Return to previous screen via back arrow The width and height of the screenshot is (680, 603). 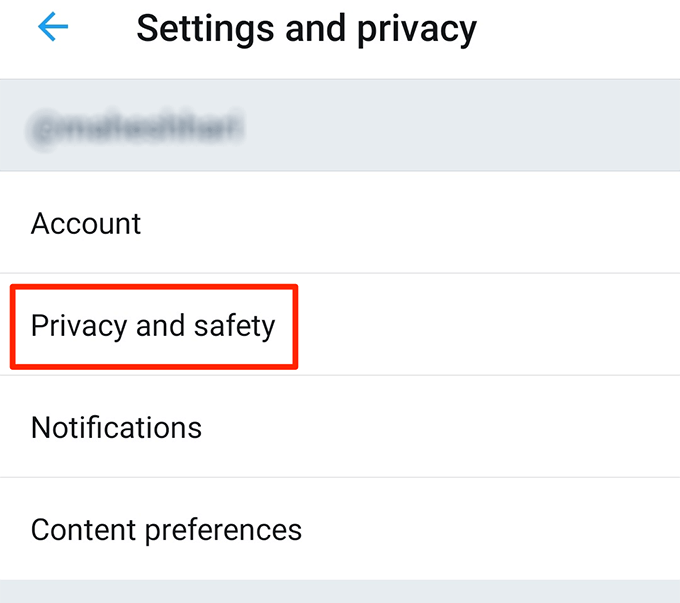(53, 28)
